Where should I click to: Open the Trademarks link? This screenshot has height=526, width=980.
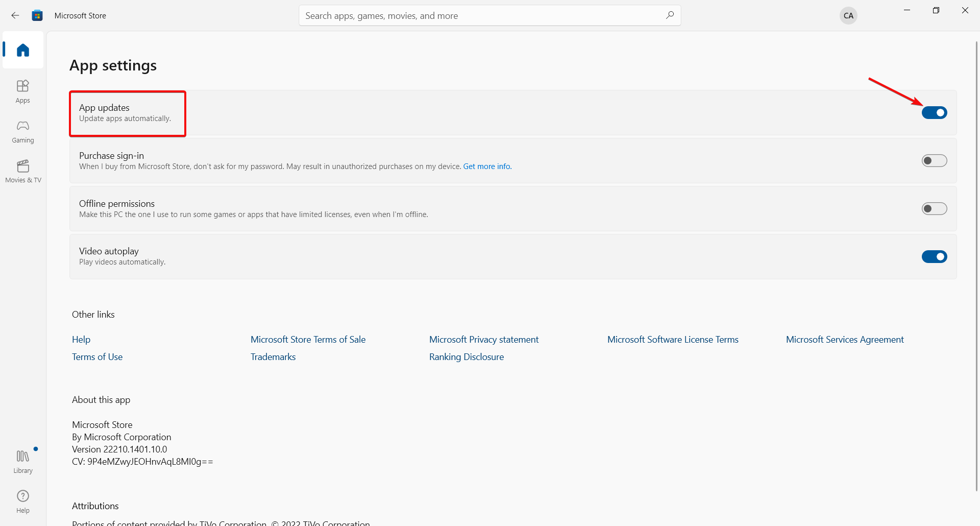pyautogui.click(x=273, y=357)
